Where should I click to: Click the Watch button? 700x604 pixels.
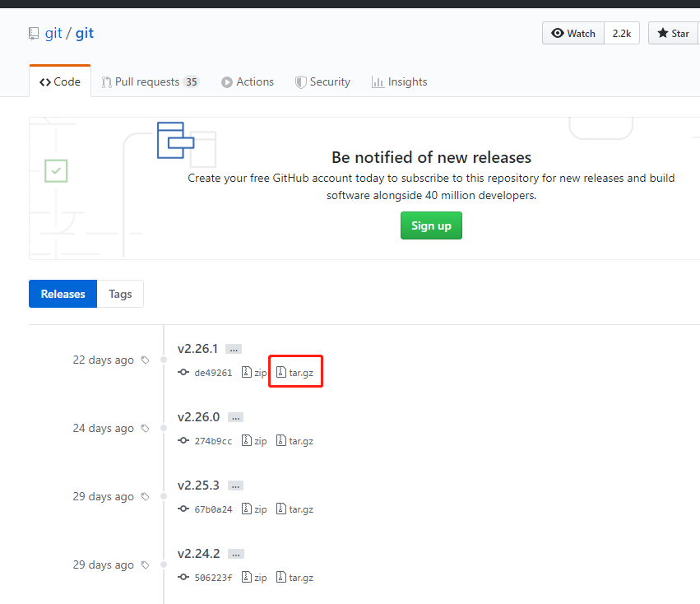tap(573, 33)
